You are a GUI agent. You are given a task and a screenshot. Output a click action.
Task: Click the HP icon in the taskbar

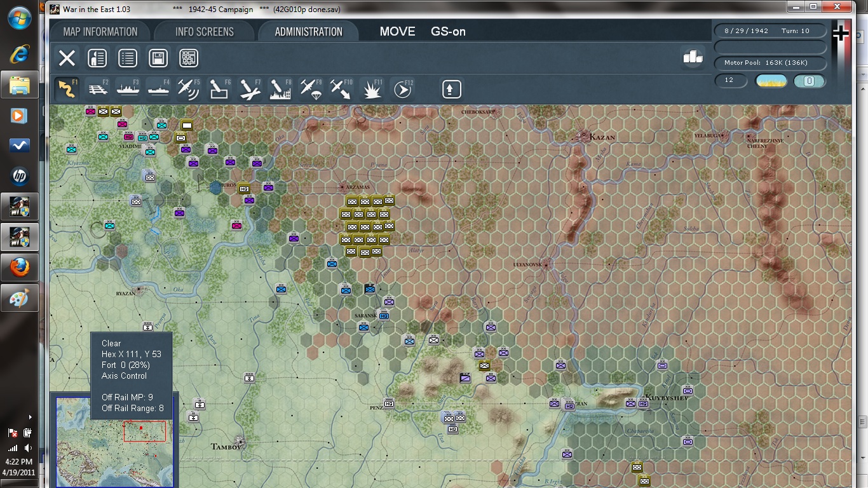[x=19, y=176]
